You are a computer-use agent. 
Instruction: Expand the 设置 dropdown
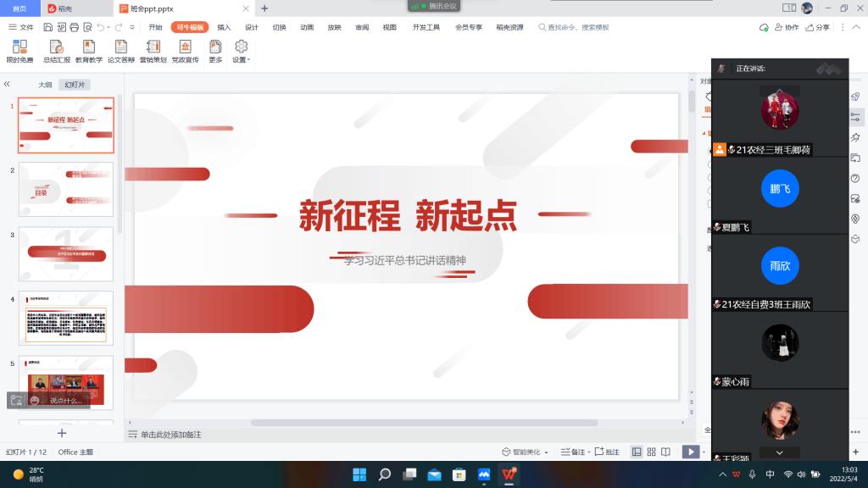(x=241, y=51)
